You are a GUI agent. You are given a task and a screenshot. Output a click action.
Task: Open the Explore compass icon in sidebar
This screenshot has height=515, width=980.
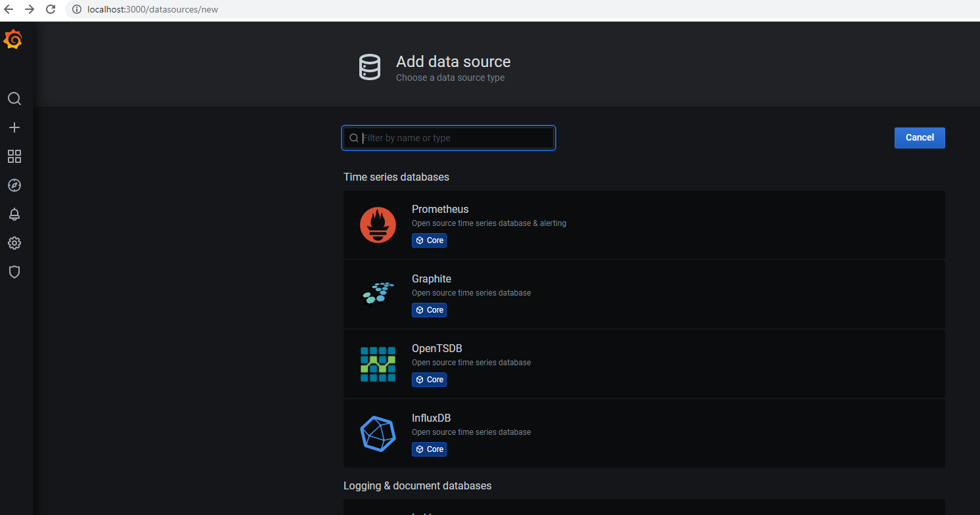point(14,185)
